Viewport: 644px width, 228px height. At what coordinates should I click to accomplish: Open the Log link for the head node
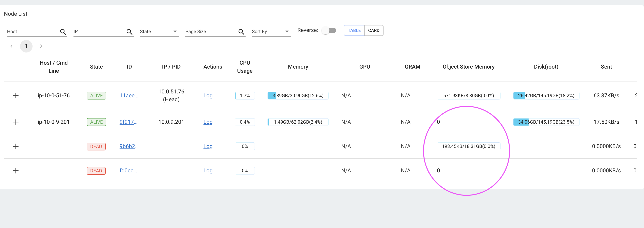208,96
